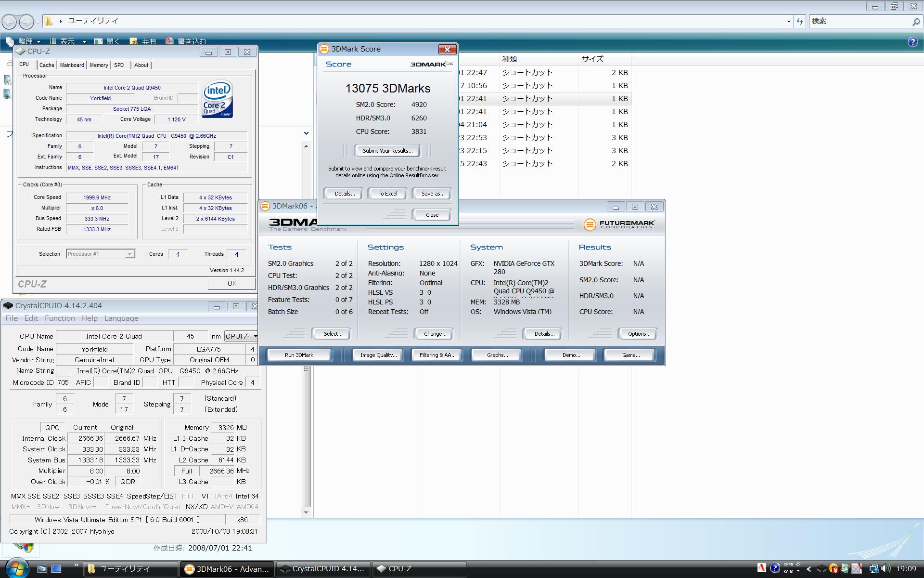924x578 pixels.
Task: Expand the Processor #1 selection dropdown
Action: coord(129,254)
